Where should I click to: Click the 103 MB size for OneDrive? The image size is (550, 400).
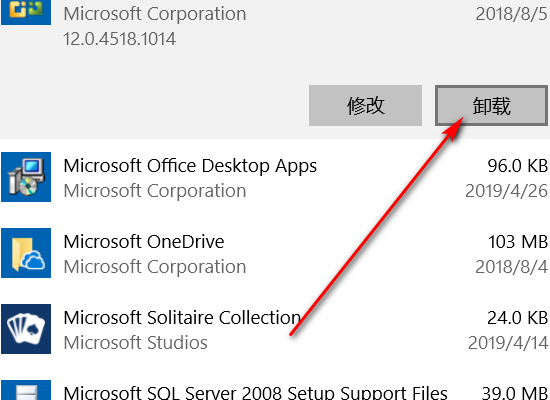pyautogui.click(x=518, y=242)
